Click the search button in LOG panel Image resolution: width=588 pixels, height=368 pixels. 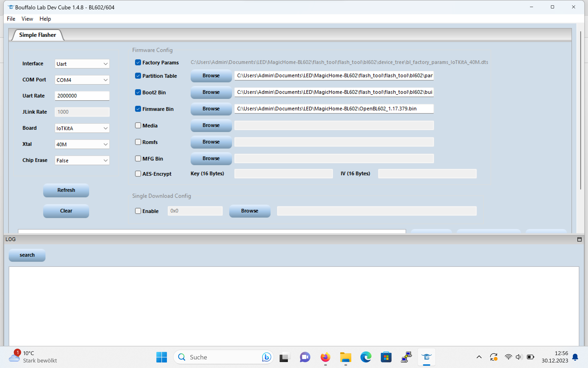click(x=27, y=255)
